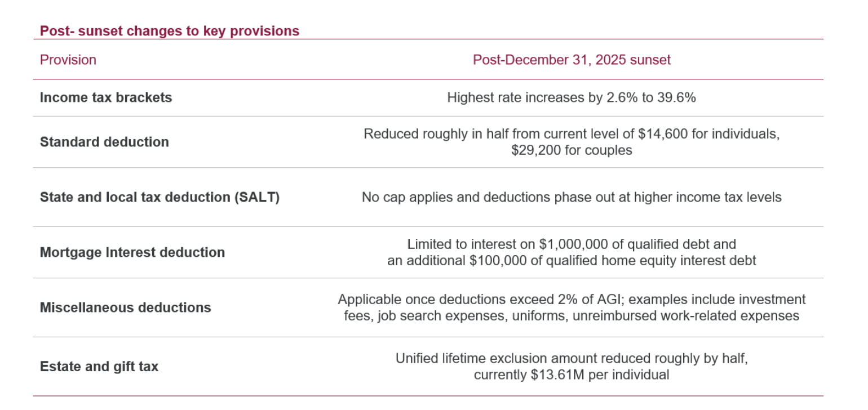Select the "Standard deduction" row label

(x=104, y=142)
